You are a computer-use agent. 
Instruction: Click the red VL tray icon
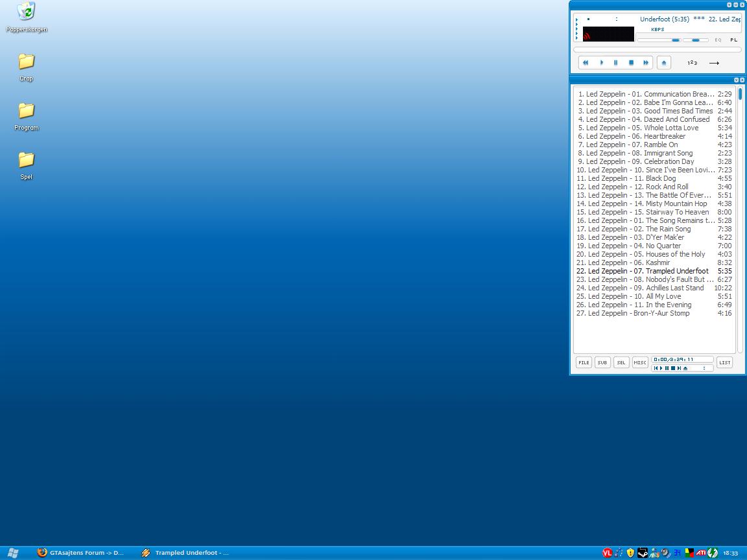coord(607,553)
